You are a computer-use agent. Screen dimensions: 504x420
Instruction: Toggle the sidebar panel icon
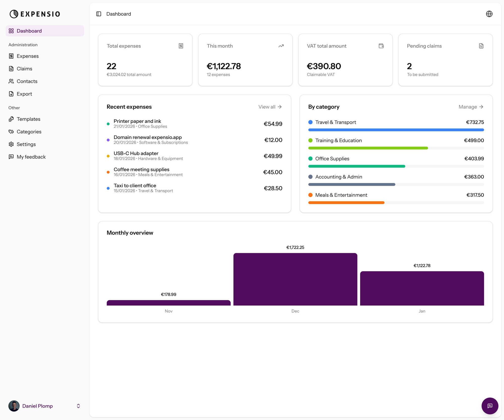coord(99,14)
